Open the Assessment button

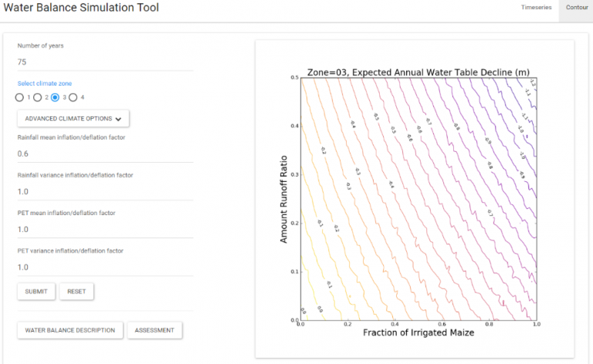[154, 330]
